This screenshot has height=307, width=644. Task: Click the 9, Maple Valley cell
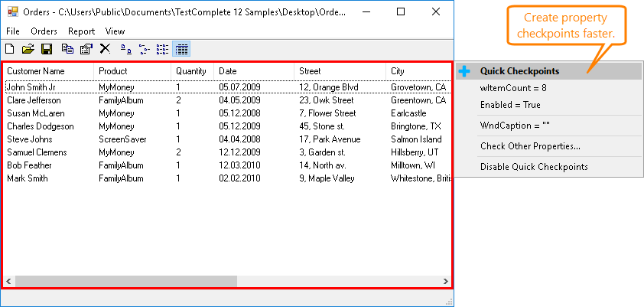pyautogui.click(x=326, y=178)
